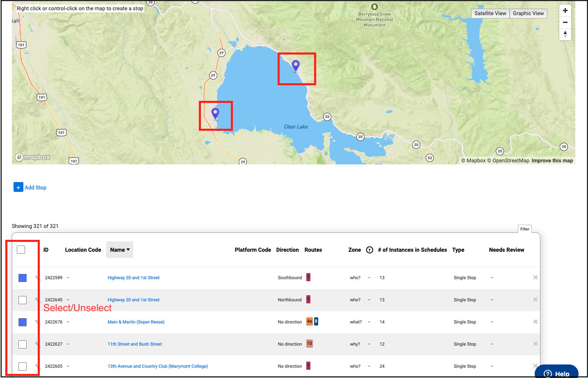
Task: Click the route 8 badge
Action: [x=316, y=321]
